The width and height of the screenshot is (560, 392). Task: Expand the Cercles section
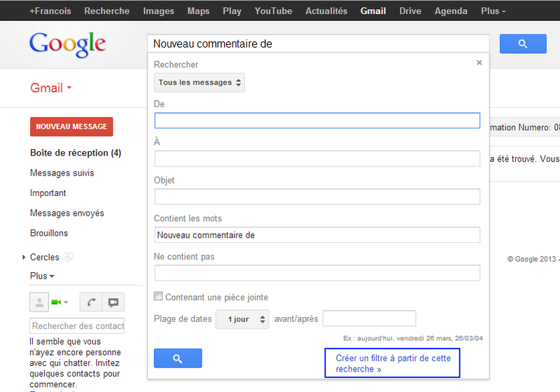[x=24, y=257]
